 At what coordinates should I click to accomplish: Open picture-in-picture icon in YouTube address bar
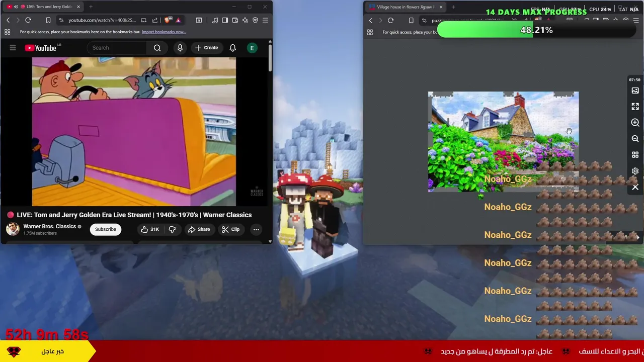pyautogui.click(x=143, y=20)
